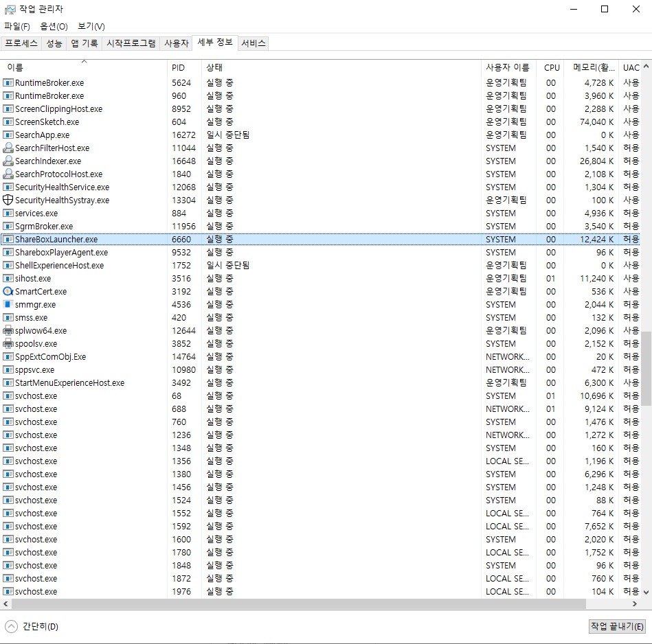Viewport: 652px width, 644px height.
Task: Click the Task Manager title bar icon
Action: click(x=10, y=10)
